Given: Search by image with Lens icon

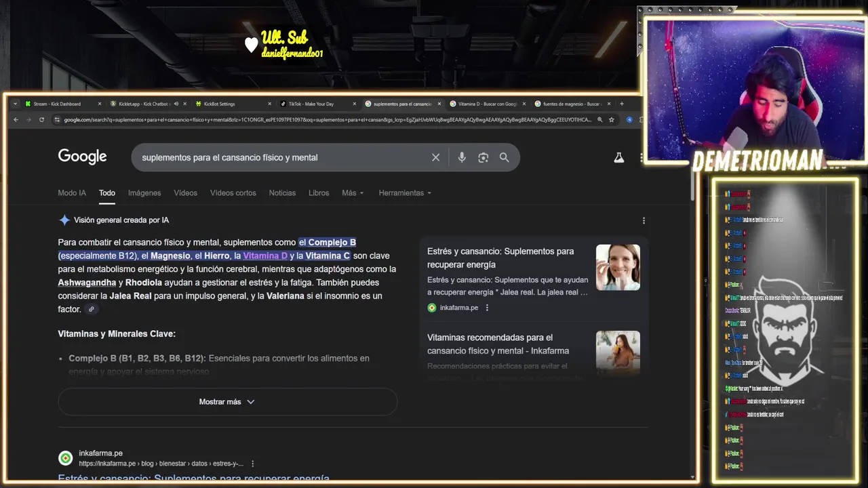Looking at the screenshot, I should tap(483, 157).
